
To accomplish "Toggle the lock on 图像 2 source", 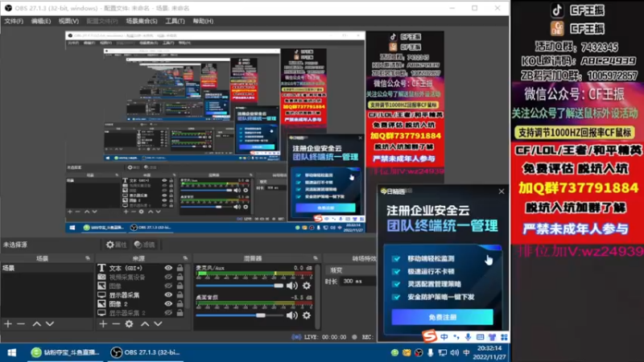I will (180, 304).
